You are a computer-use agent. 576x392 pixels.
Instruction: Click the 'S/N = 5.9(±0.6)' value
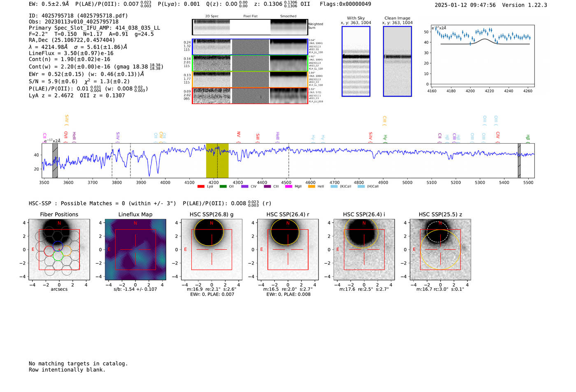point(53,81)
